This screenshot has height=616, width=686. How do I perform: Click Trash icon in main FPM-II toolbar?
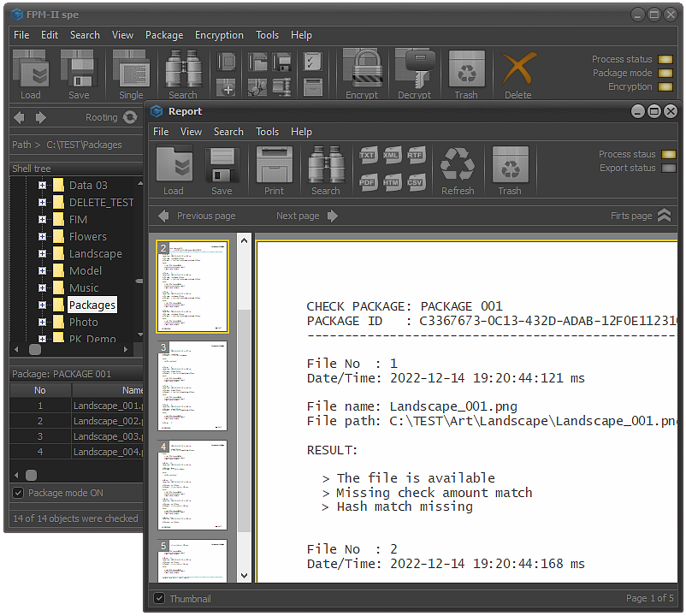pyautogui.click(x=466, y=68)
